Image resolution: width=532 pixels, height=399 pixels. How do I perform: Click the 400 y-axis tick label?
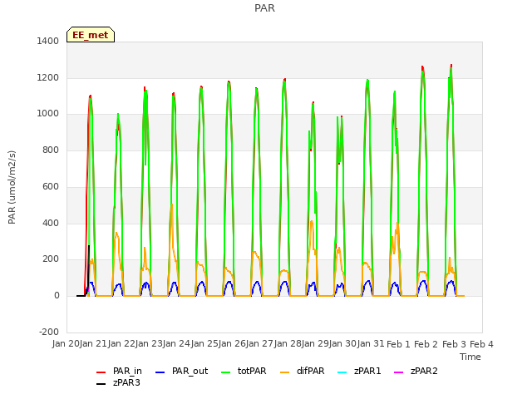51,223
